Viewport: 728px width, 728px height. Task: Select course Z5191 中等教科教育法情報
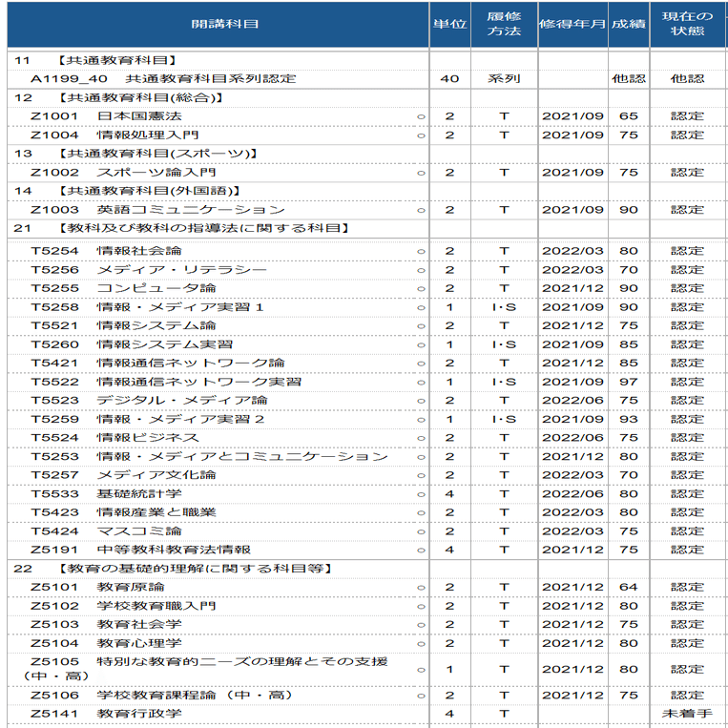tap(140, 551)
